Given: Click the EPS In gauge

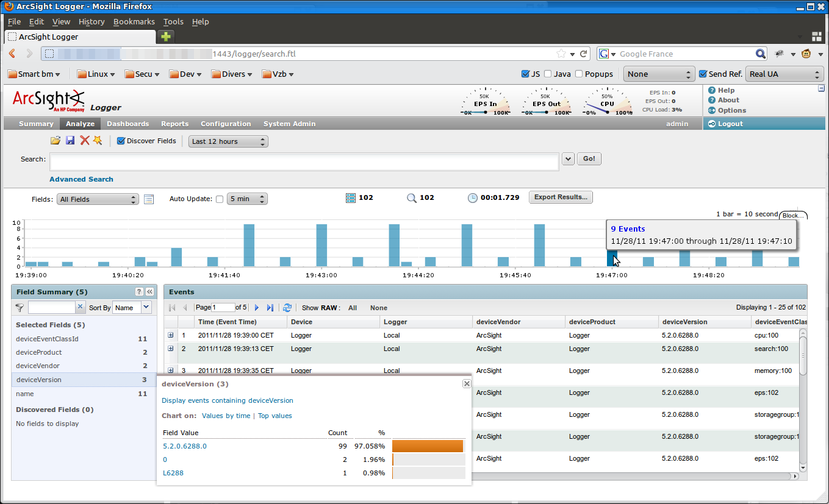Looking at the screenshot, I should 485,101.
